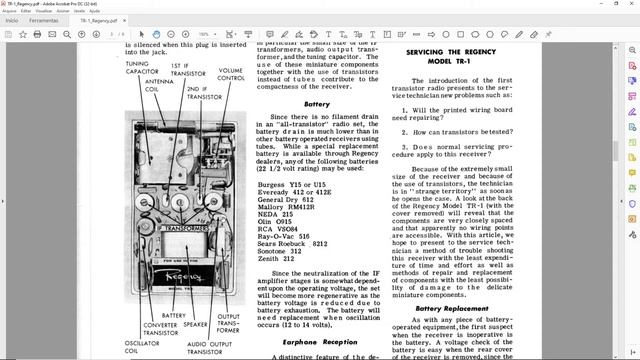Select the text with note markup tool
This screenshot has height=360, width=640.
pos(358,35)
